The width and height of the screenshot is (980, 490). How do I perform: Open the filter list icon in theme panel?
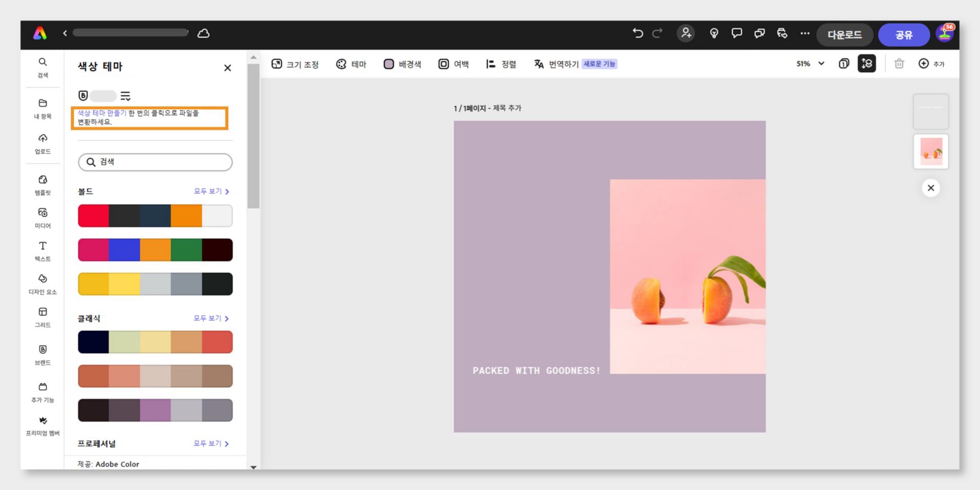point(126,95)
